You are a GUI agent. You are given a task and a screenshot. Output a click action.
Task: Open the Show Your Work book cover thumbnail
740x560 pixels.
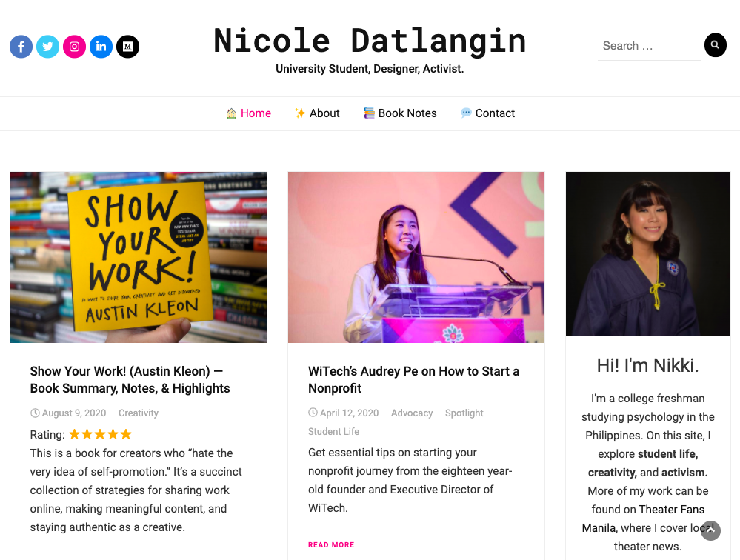(x=139, y=257)
